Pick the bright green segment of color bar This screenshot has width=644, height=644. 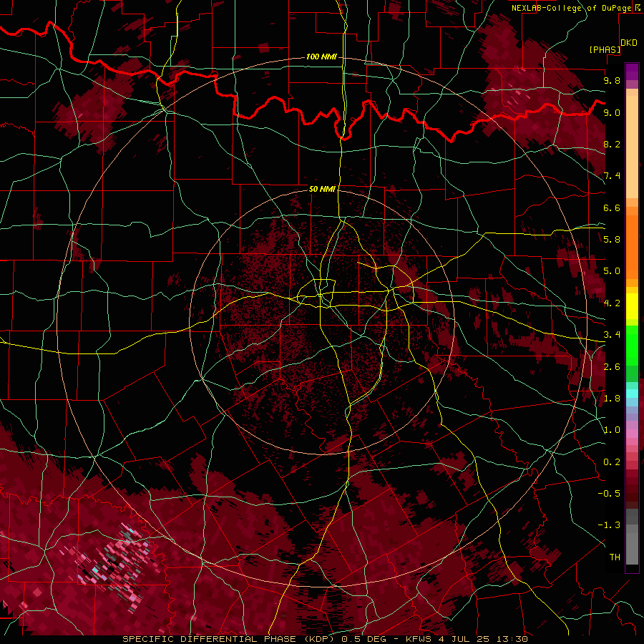click(632, 344)
